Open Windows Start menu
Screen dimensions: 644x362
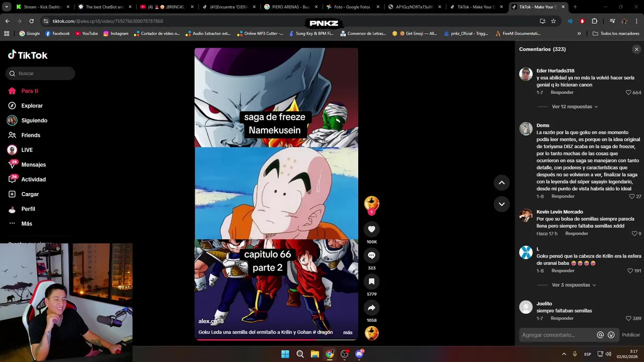285,354
